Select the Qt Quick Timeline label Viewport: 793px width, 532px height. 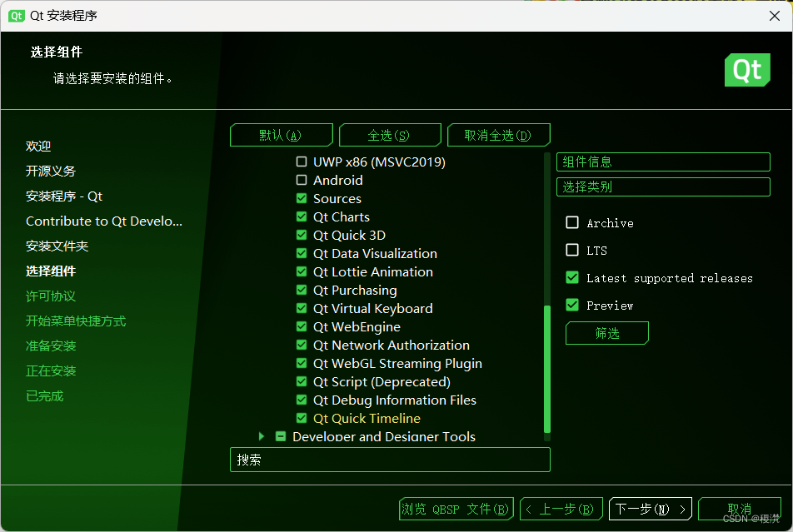click(x=367, y=418)
